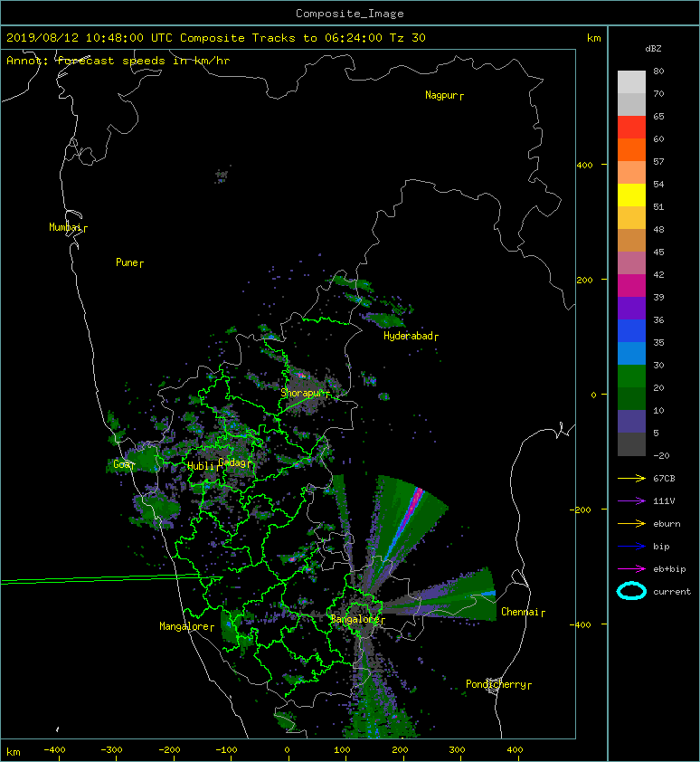Screen dimensions: 700x762
Task: Click the Pondicherry label
Action: 496,684
